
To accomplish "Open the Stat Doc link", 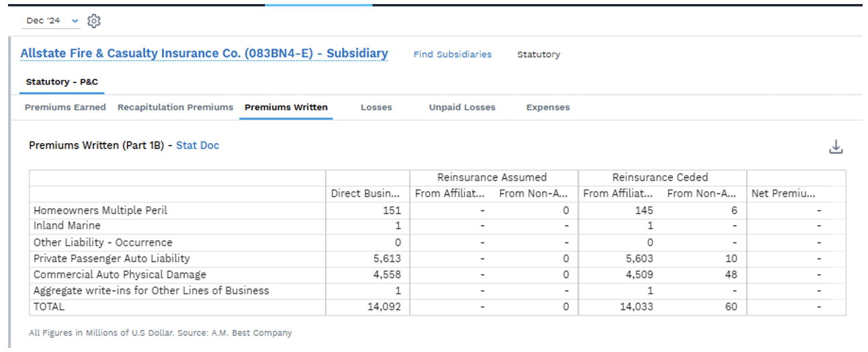I will click(x=198, y=145).
